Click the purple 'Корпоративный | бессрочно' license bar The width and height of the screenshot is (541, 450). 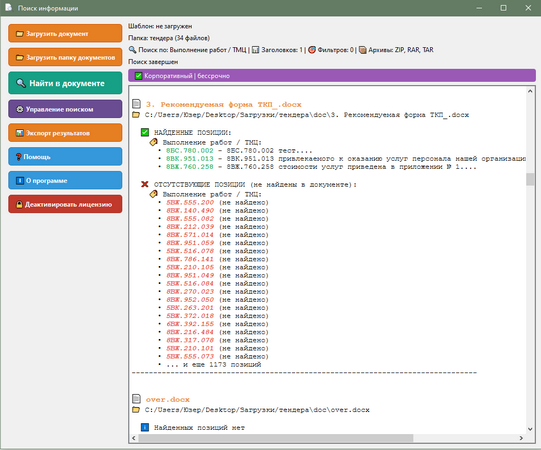click(x=332, y=76)
